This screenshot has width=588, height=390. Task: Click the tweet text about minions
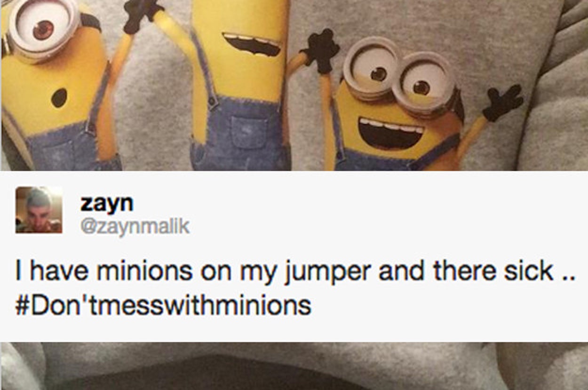[295, 289]
